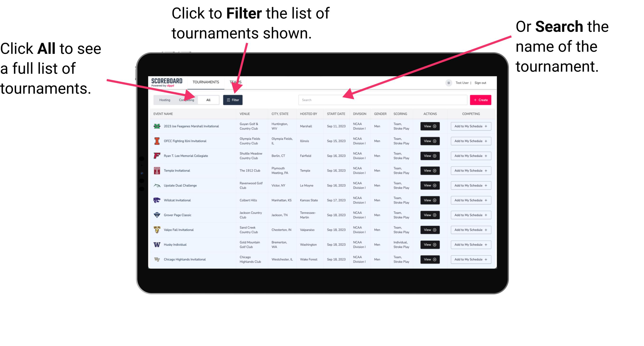The image size is (644, 346).
Task: Open Filter options panel
Action: (x=233, y=100)
